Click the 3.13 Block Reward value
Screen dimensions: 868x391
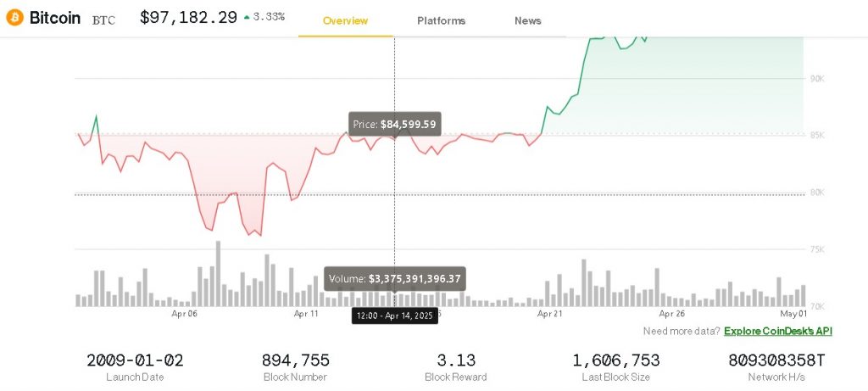pyautogui.click(x=455, y=360)
